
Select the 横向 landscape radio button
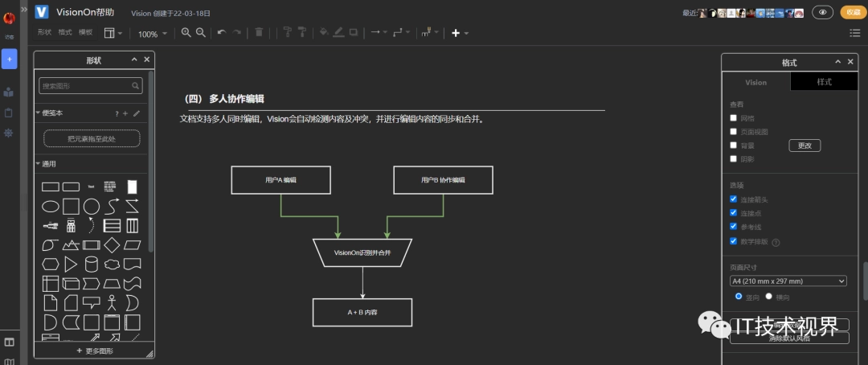(x=768, y=297)
